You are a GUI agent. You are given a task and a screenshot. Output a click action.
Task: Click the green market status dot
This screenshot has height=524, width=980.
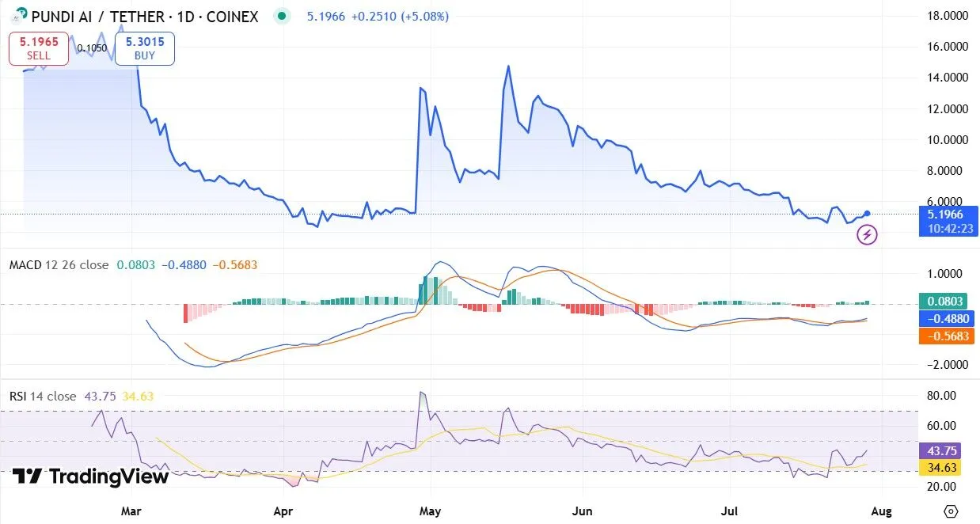pos(280,16)
